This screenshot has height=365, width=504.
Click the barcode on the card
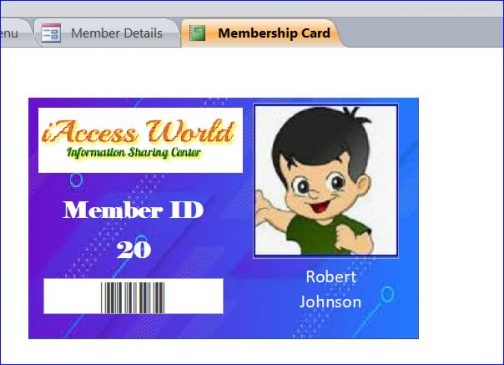click(x=133, y=298)
